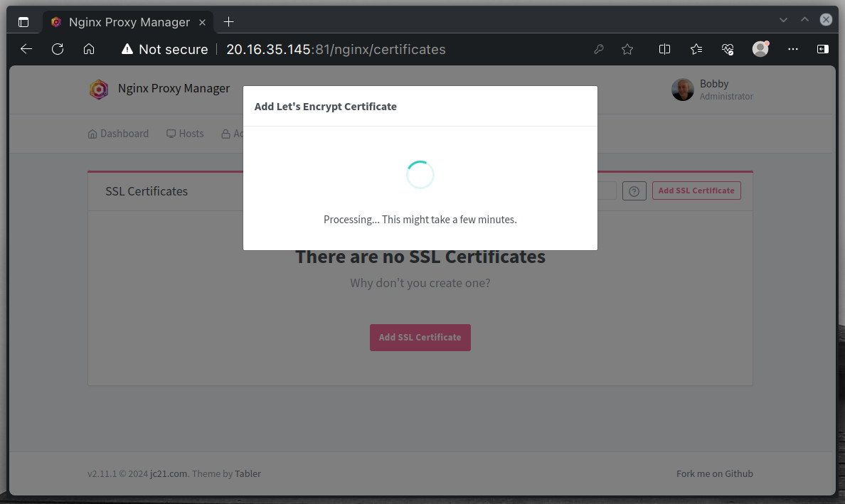Open the Tabler theme link
Image resolution: width=845 pixels, height=504 pixels.
pos(248,474)
